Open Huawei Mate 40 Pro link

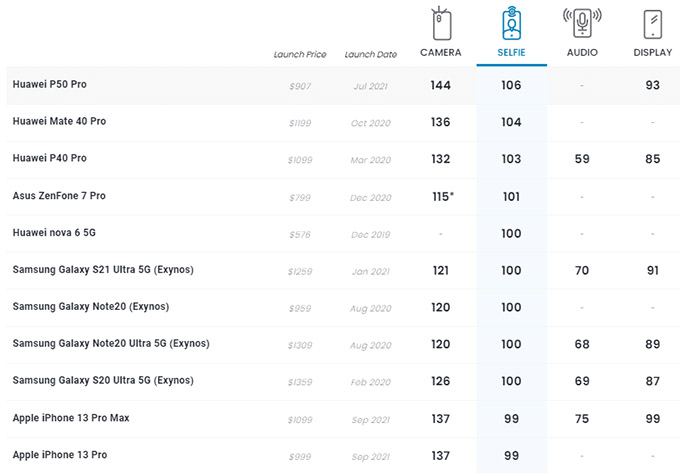[x=59, y=122]
